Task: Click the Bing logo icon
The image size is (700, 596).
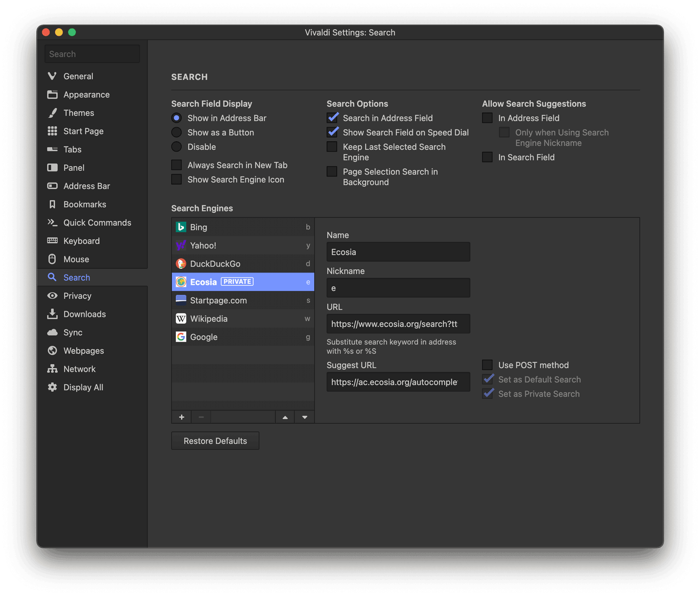Action: (x=181, y=227)
